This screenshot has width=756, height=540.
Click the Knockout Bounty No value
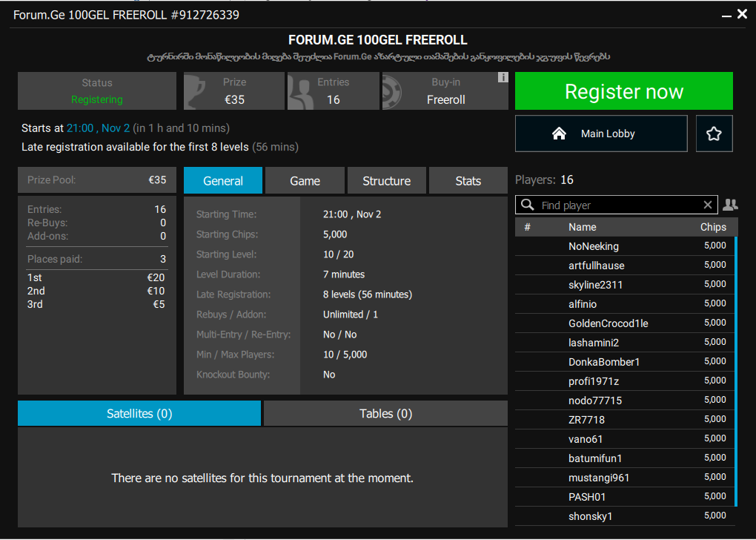(x=329, y=375)
